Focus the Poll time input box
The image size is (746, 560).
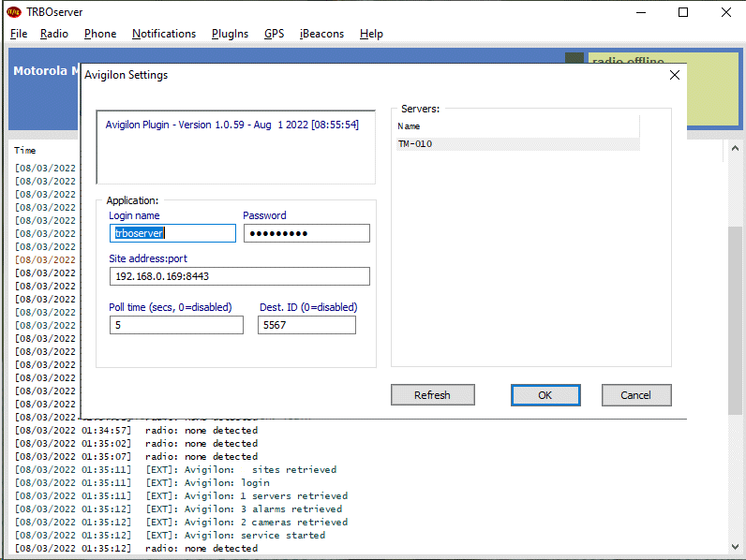(x=176, y=325)
